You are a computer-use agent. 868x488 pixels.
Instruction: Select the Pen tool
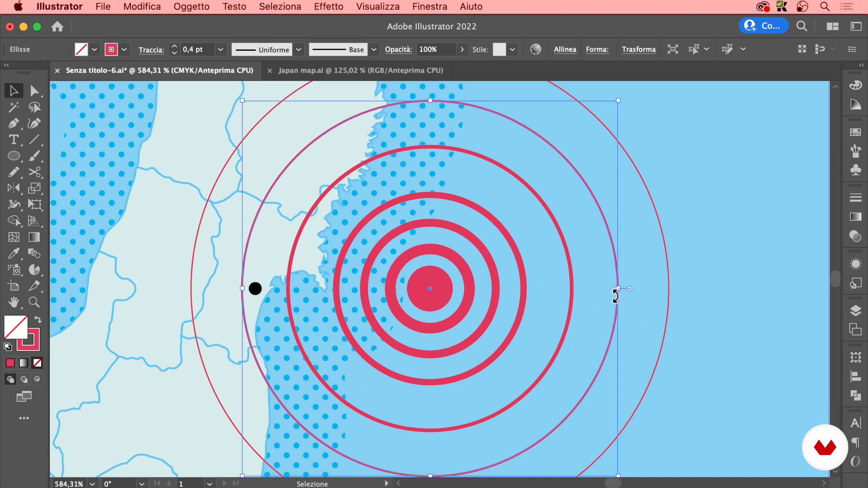[x=14, y=123]
